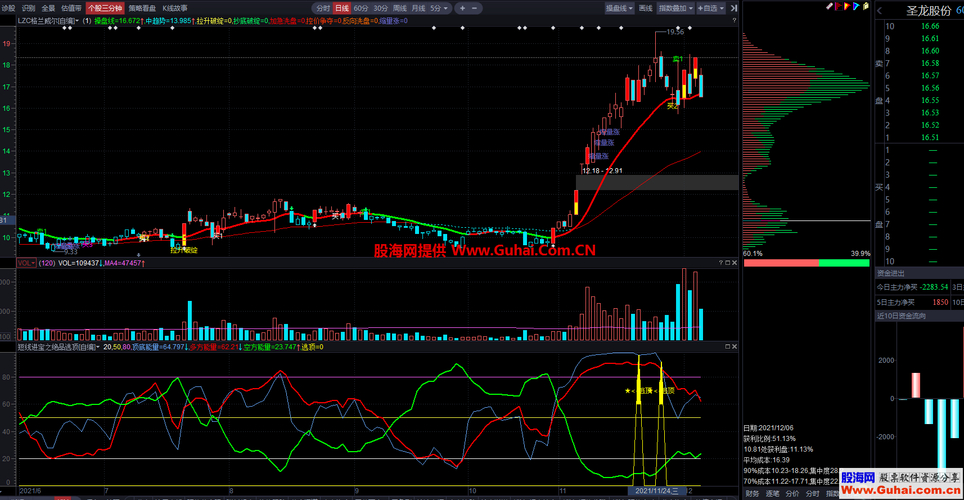Switch to 月线 monthly period

click(419, 8)
